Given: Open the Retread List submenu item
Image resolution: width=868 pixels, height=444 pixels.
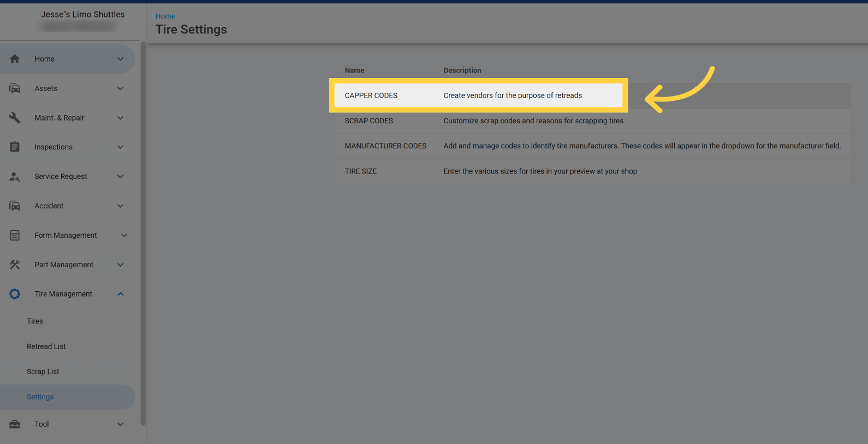Looking at the screenshot, I should 46,346.
